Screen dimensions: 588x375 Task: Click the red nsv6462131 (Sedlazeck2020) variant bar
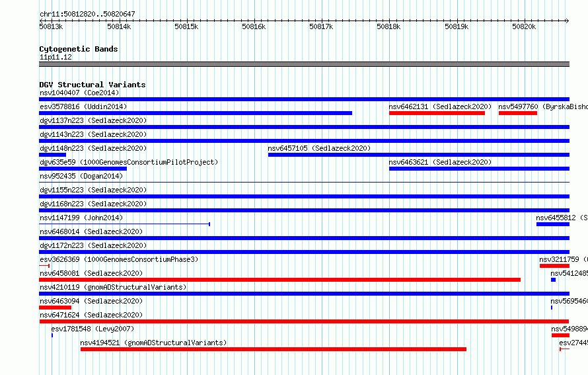[x=437, y=113]
